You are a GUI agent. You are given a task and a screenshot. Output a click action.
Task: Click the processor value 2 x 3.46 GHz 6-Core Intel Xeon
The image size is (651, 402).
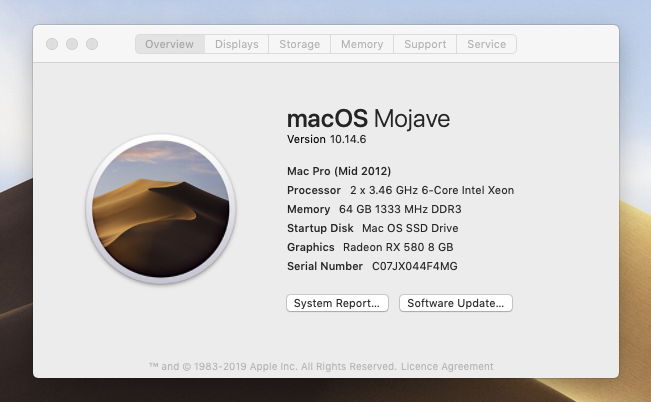point(432,190)
